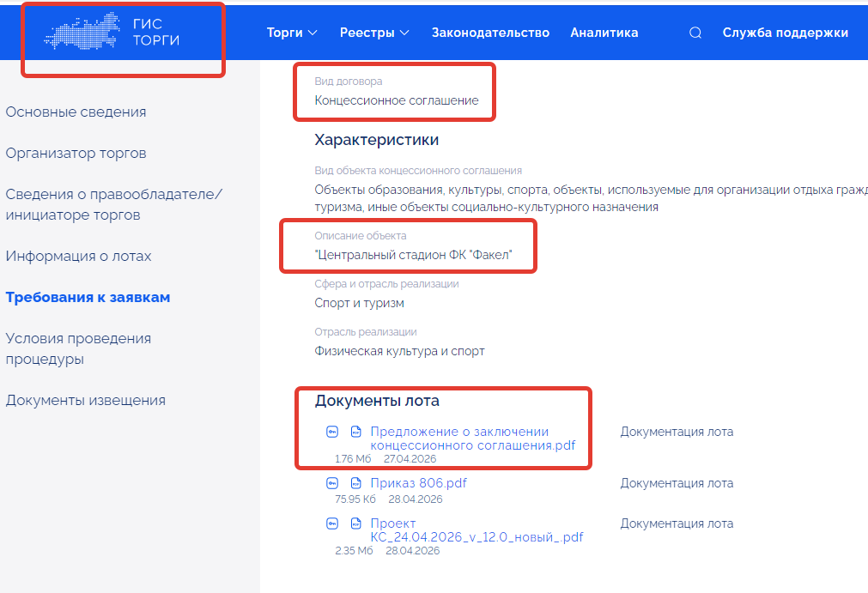Open the Законодательство menu item
Screen dimensions: 868x593
click(x=490, y=33)
